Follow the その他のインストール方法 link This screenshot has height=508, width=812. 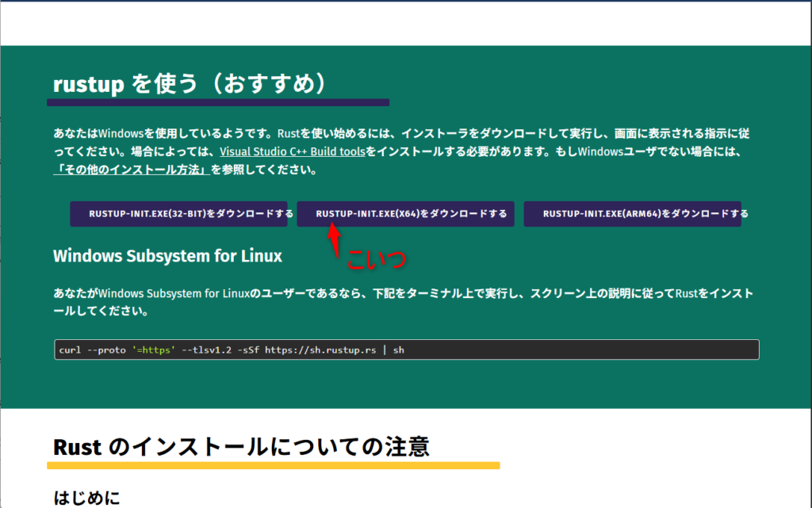pos(131,170)
